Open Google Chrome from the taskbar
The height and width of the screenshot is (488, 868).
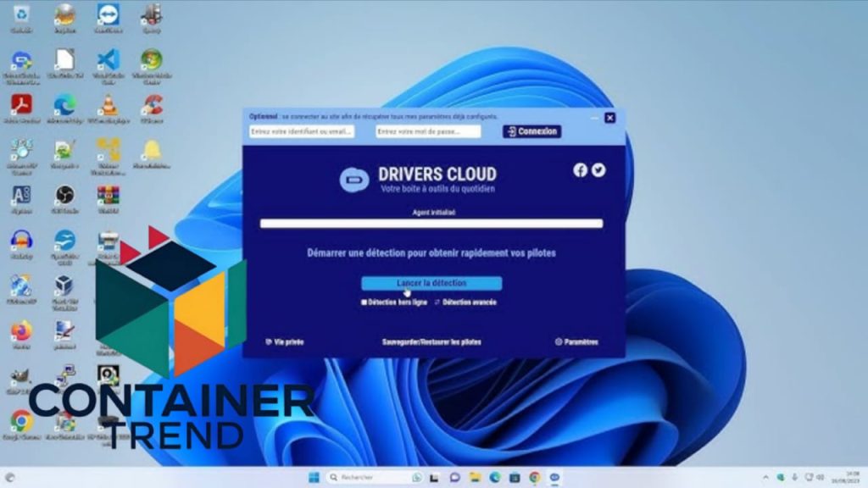point(535,478)
